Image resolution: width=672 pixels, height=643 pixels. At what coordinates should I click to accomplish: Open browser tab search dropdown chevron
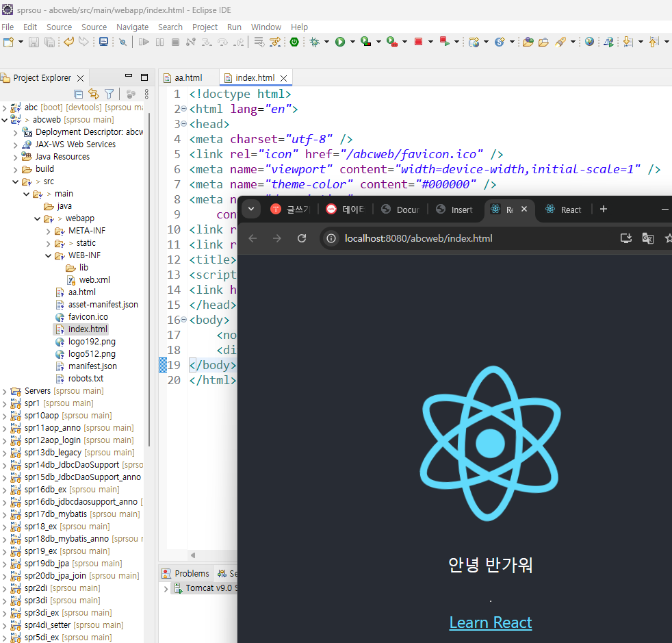pyautogui.click(x=251, y=209)
